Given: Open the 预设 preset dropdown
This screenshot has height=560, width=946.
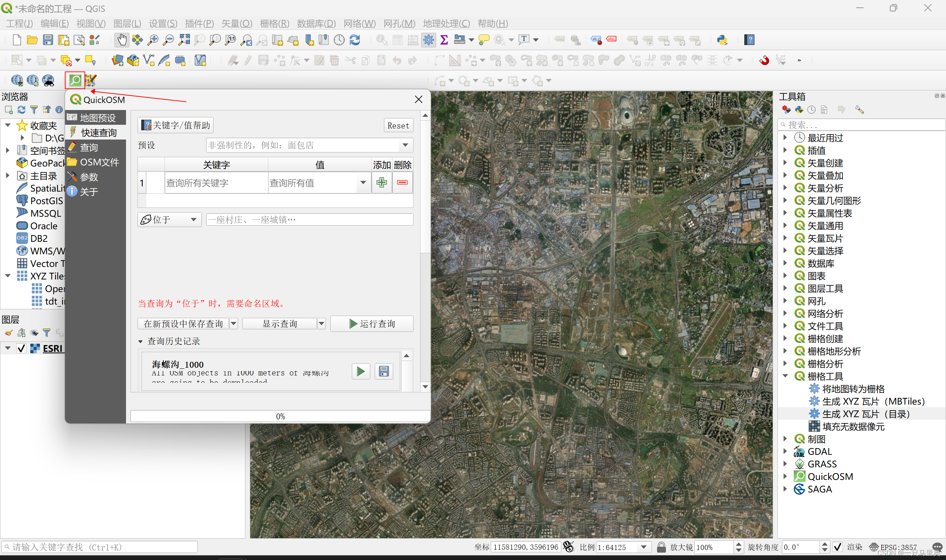Looking at the screenshot, I should pyautogui.click(x=405, y=145).
